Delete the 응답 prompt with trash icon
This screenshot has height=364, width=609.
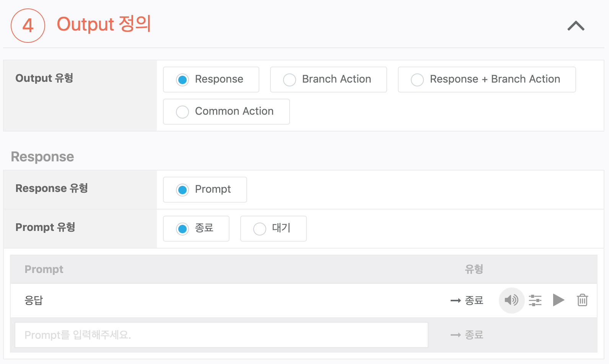(x=582, y=300)
